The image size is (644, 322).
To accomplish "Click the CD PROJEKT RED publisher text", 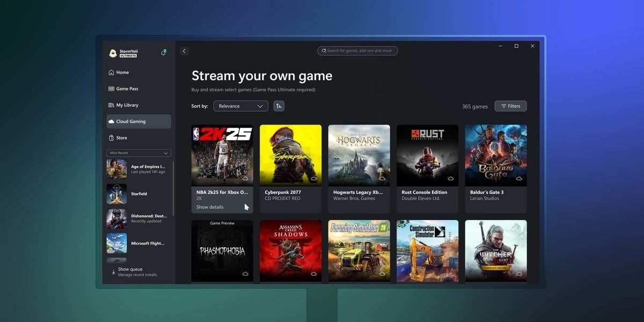I will [282, 199].
